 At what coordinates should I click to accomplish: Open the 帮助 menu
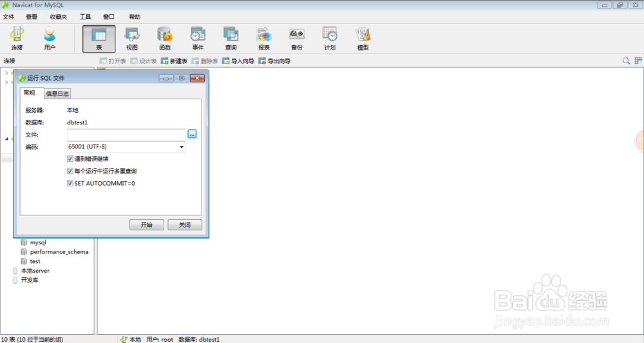tap(135, 17)
